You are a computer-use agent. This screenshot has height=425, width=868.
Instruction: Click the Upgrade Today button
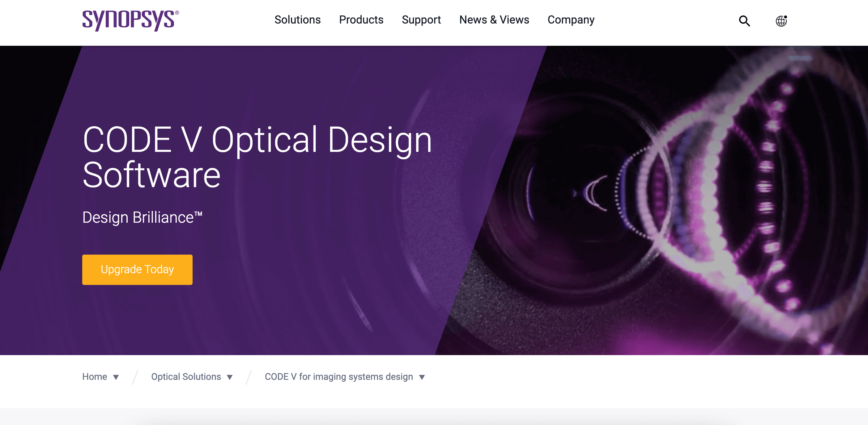click(137, 269)
